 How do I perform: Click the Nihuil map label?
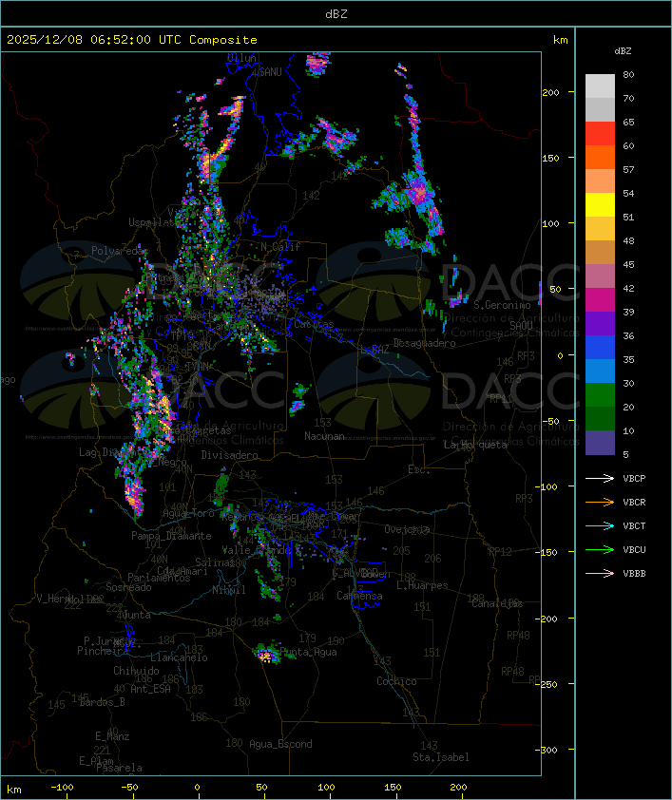(229, 590)
